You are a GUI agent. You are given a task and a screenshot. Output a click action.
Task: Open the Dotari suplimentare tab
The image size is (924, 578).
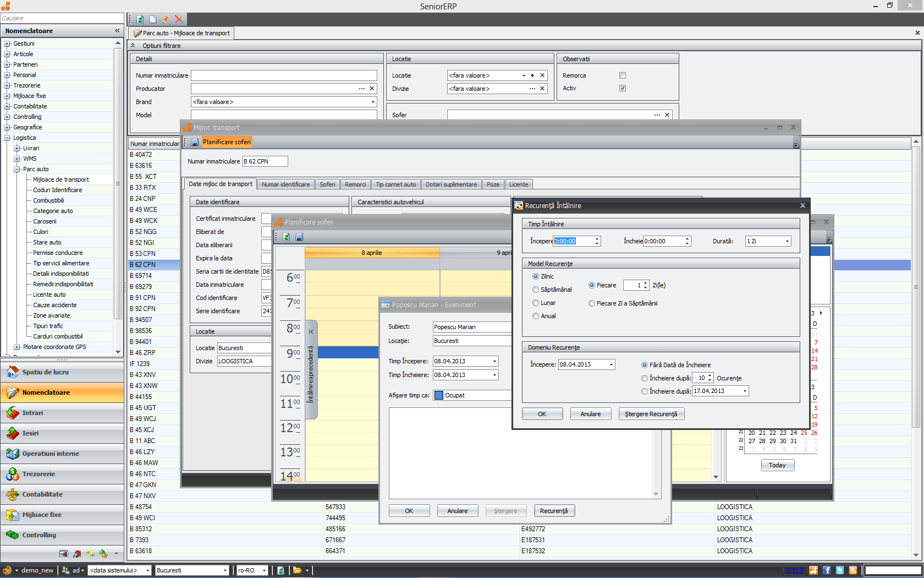pyautogui.click(x=451, y=184)
